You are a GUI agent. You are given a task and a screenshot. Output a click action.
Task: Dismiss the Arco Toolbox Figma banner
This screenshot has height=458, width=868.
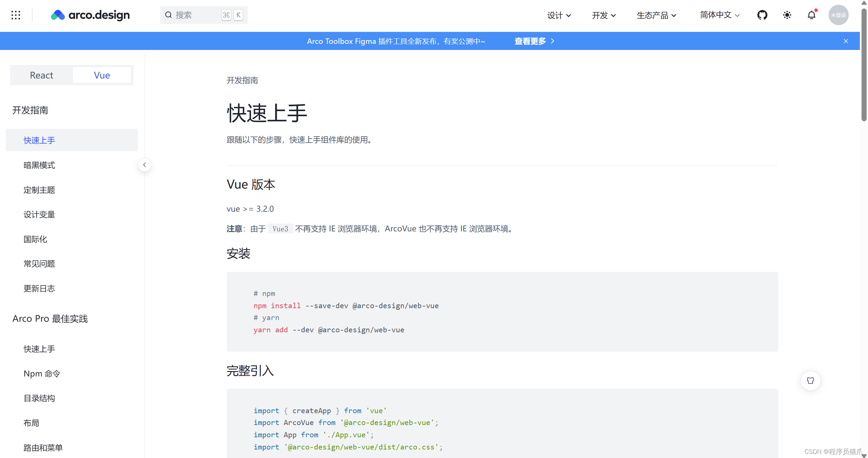846,41
